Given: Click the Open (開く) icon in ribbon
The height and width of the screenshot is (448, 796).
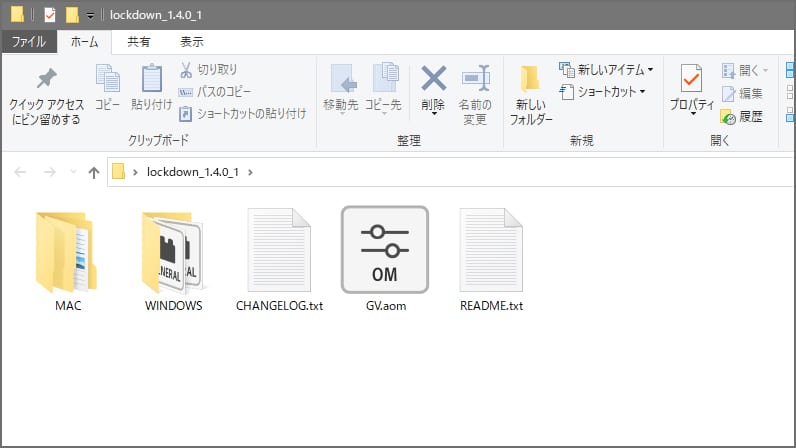Looking at the screenshot, I should pos(728,70).
